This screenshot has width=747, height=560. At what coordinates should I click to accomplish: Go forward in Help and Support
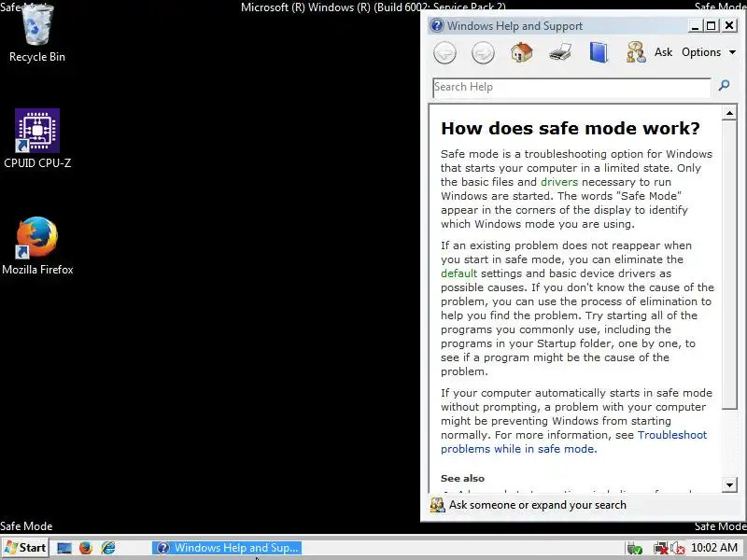pyautogui.click(x=483, y=52)
